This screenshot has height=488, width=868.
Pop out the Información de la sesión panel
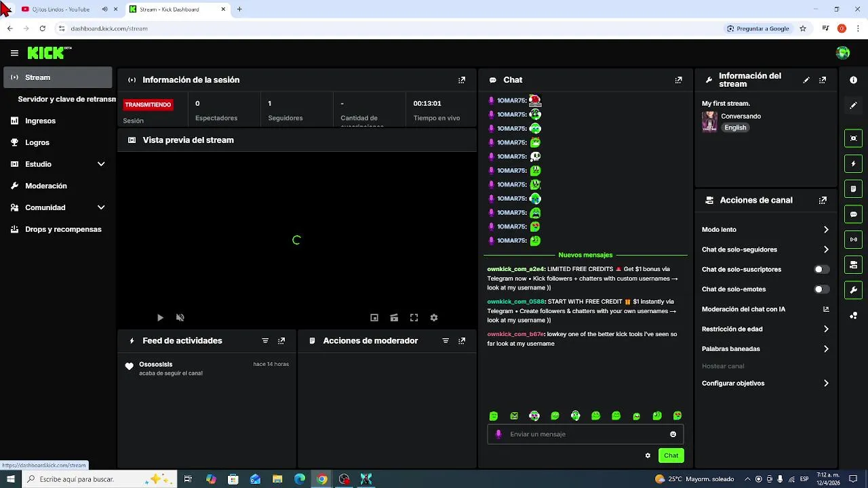pyautogui.click(x=462, y=80)
